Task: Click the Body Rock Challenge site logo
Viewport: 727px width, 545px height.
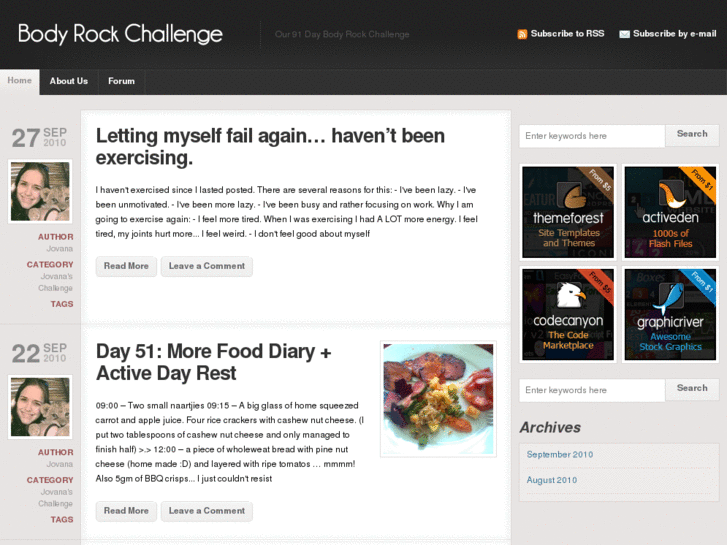Action: pyautogui.click(x=120, y=34)
